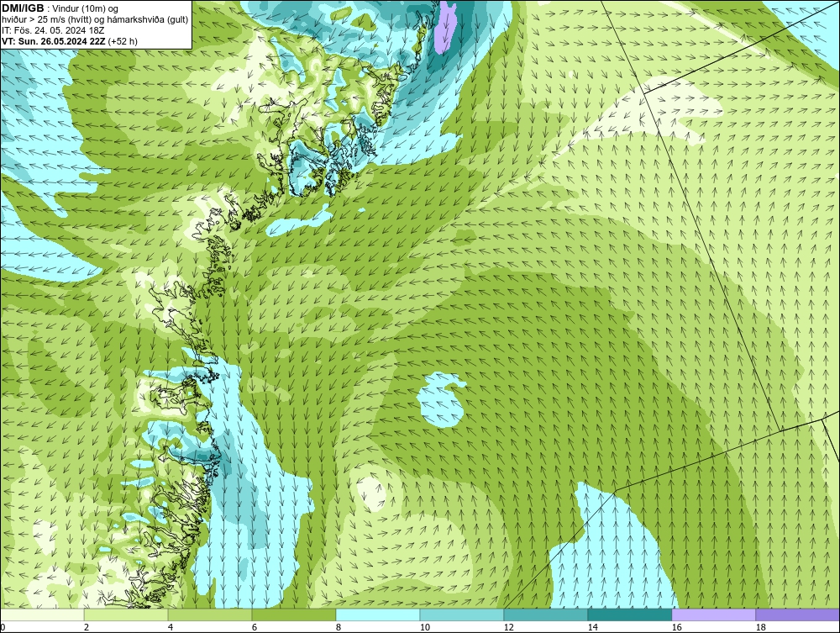Viewport: 840px width, 633px height.
Task: Click the 12–14 m/s teal legend swatch
Action: tap(545, 615)
